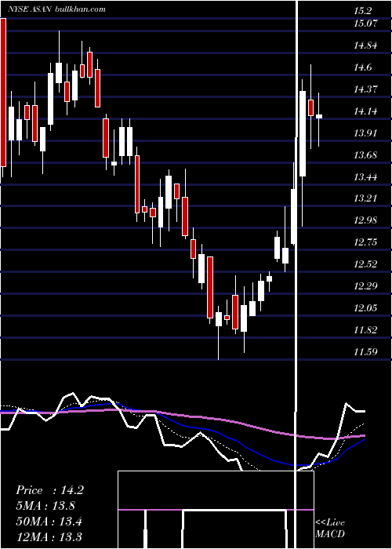Click the 50MA : 13.4 readout

click(49, 522)
